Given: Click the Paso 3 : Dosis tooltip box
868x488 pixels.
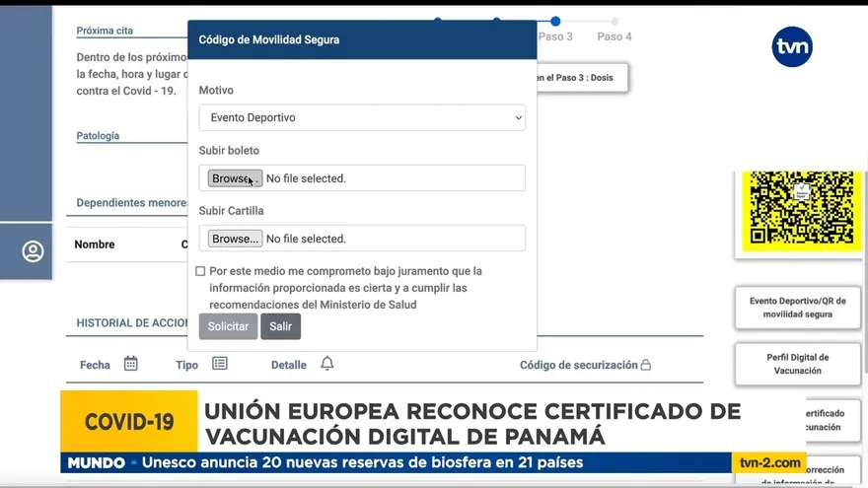Looking at the screenshot, I should (582, 78).
